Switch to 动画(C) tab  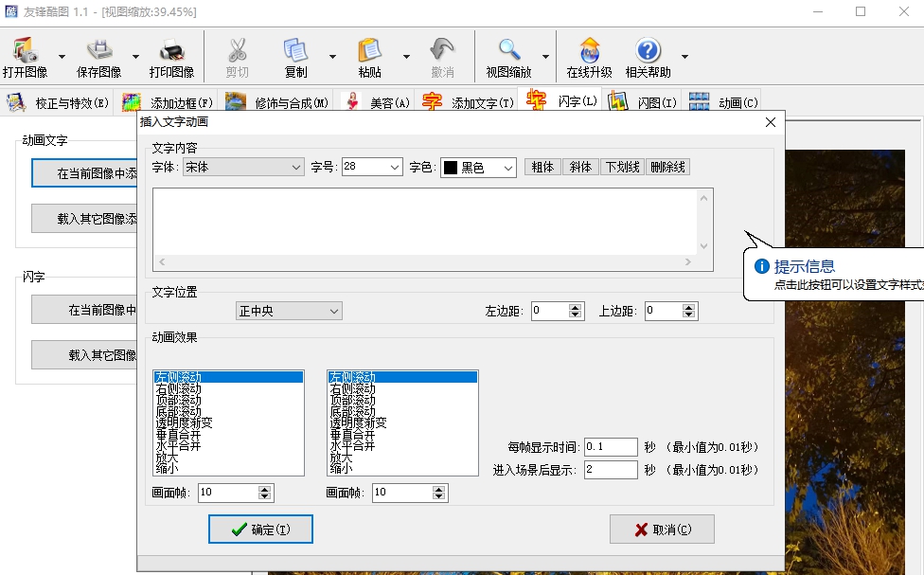[721, 102]
